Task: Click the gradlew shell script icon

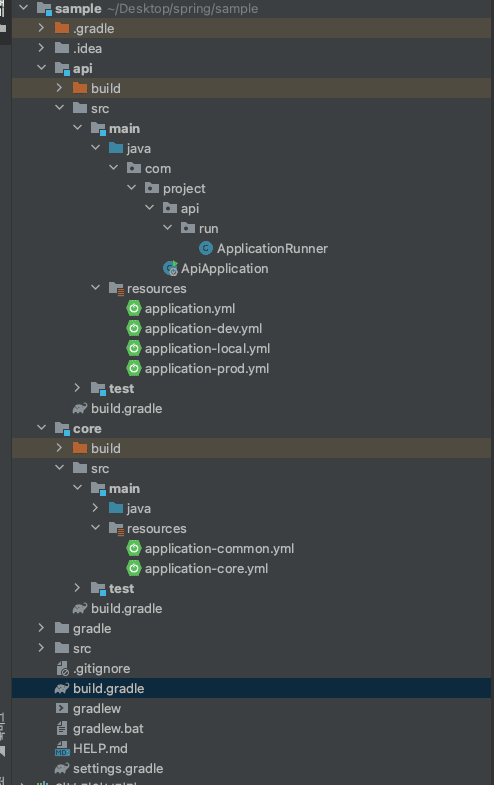Action: point(62,708)
